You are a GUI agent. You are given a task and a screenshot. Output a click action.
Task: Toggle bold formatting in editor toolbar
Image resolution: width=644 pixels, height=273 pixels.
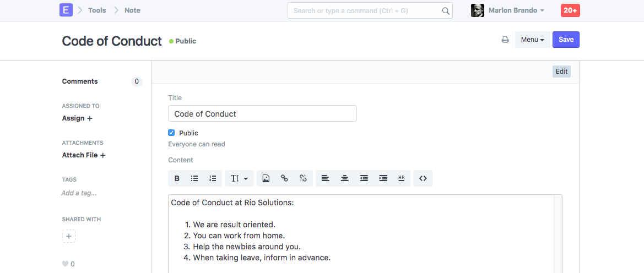177,178
